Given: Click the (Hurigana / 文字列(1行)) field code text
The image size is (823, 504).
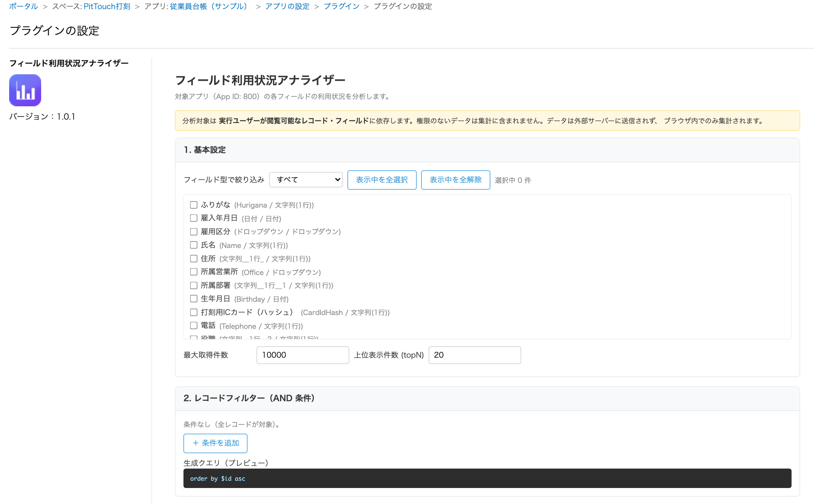Looking at the screenshot, I should point(274,205).
